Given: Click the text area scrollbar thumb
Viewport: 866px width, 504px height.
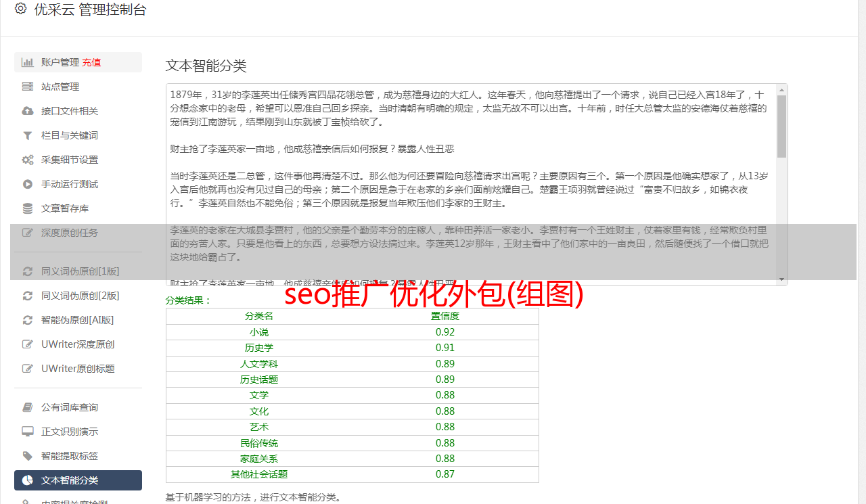Looking at the screenshot, I should (x=781, y=127).
